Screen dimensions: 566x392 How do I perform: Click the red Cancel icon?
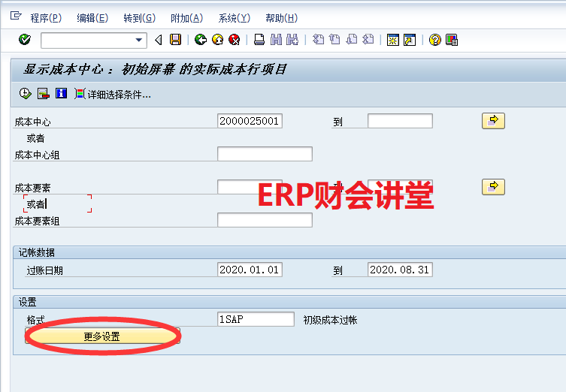pos(235,40)
